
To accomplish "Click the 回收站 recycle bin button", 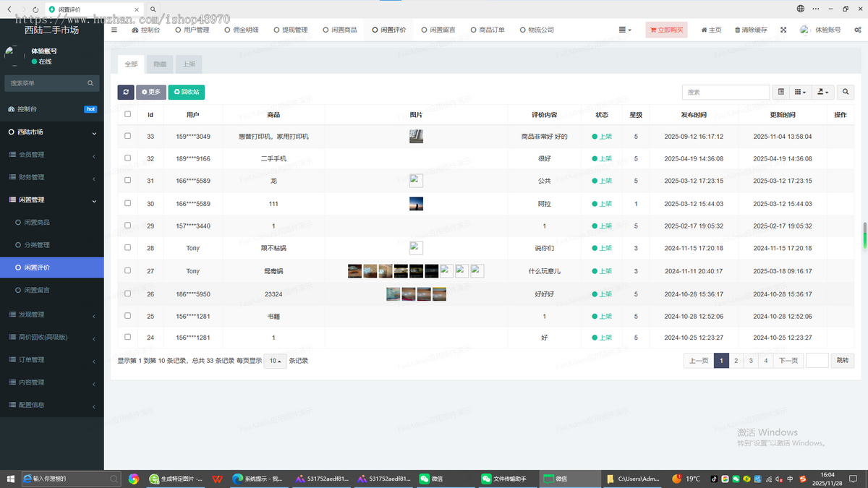I will (187, 93).
